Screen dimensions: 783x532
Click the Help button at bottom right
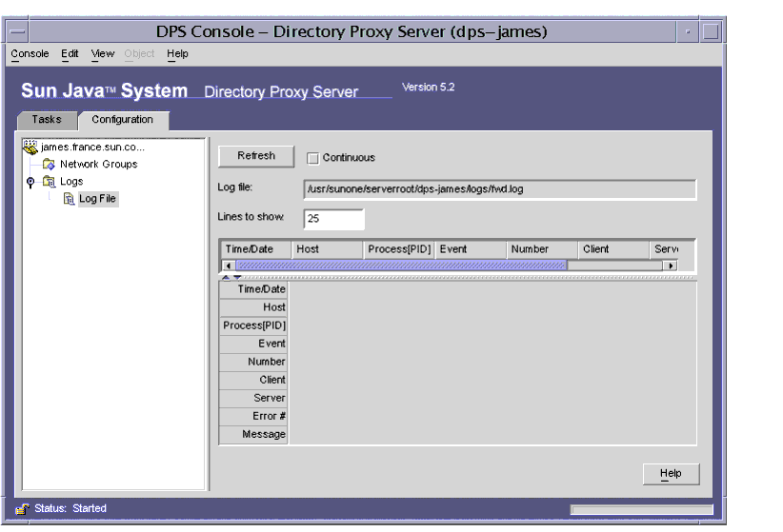pos(671,474)
